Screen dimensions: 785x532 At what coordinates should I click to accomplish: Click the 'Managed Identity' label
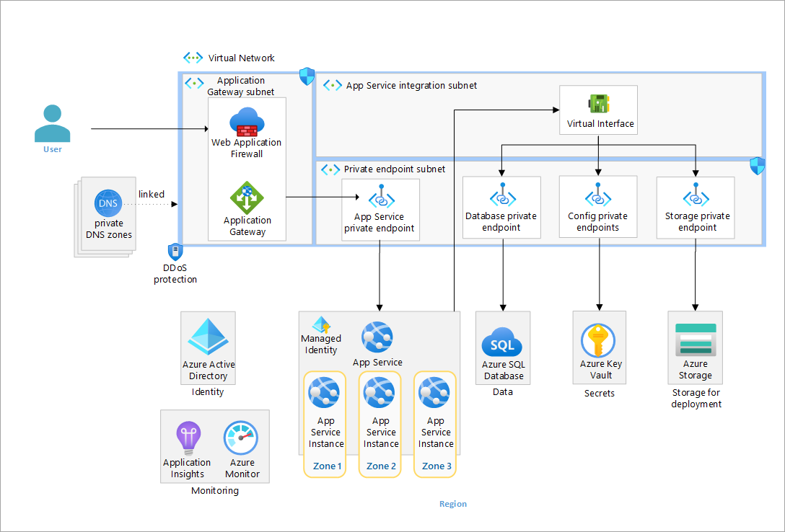[x=321, y=345]
